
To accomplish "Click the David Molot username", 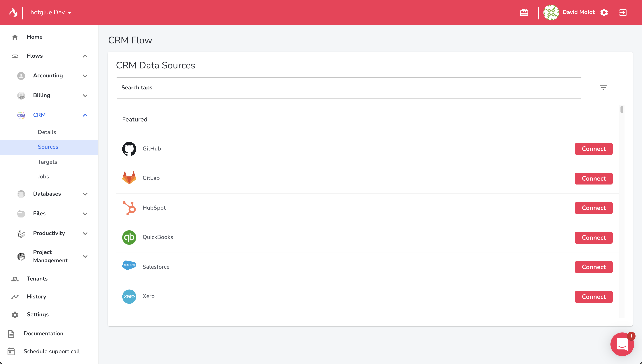I will [579, 12].
